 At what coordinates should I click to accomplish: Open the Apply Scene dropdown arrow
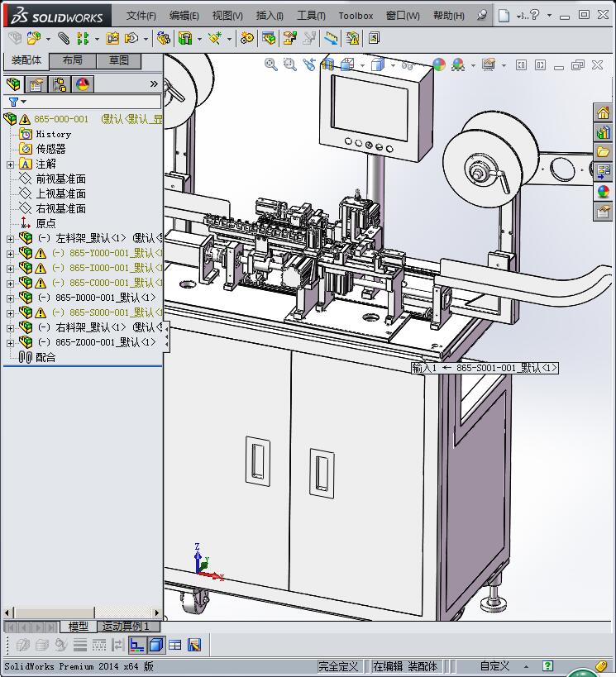coord(473,65)
